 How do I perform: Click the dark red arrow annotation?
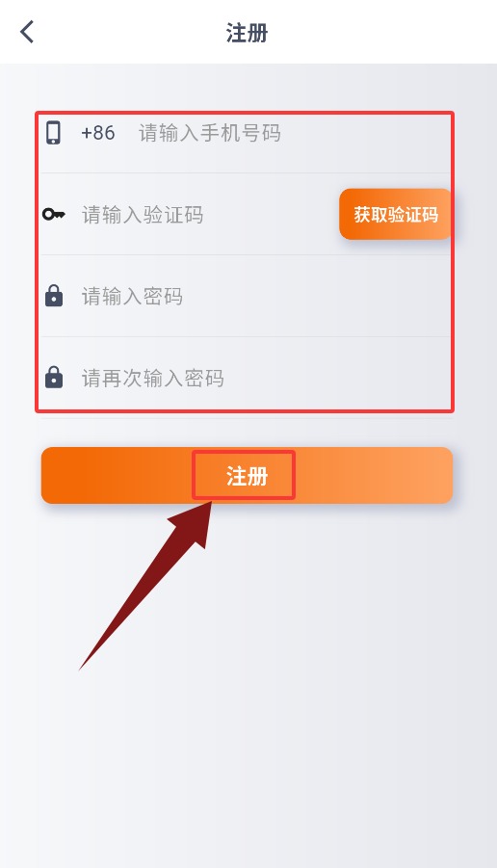(146, 586)
